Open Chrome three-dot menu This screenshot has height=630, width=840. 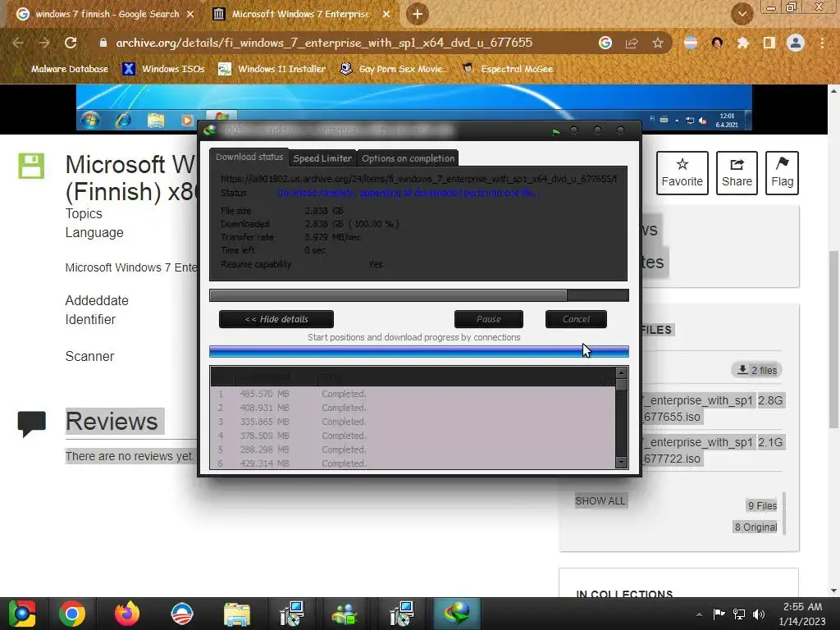[822, 43]
